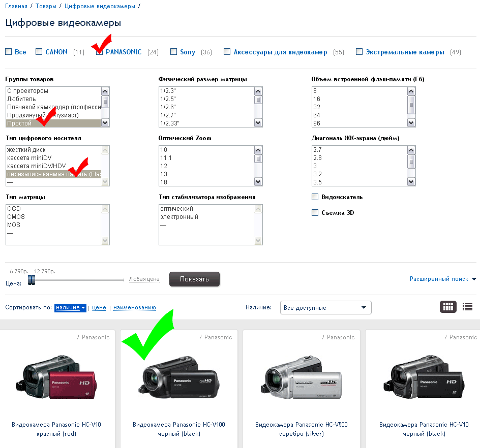Click the 'Показать' button

pos(194,279)
